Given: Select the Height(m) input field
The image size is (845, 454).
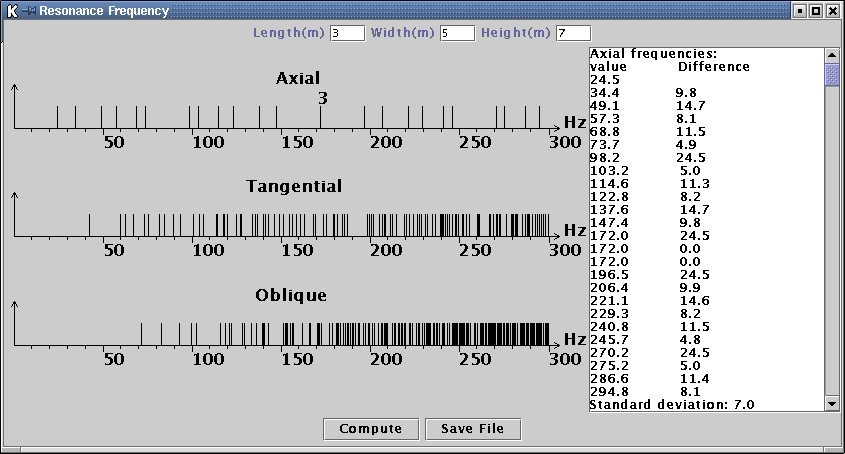Looking at the screenshot, I should (573, 33).
